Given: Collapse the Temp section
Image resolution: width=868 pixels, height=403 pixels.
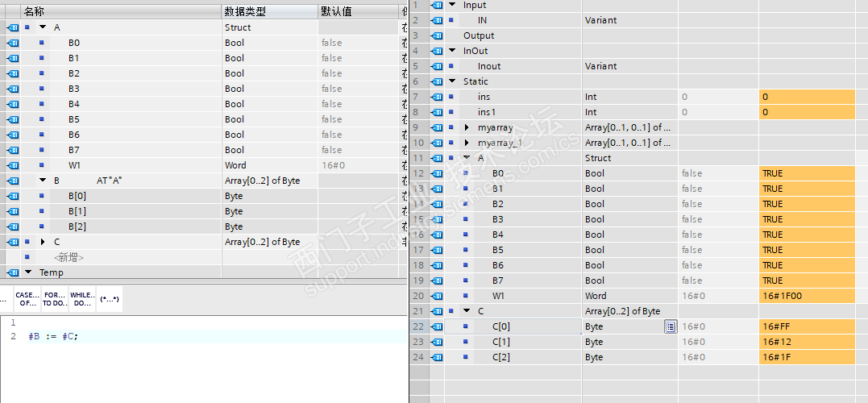Looking at the screenshot, I should click(x=28, y=272).
